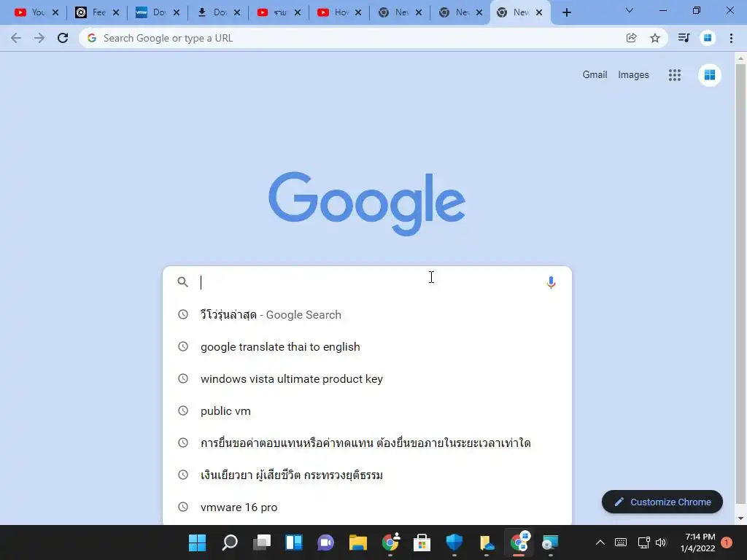Open File Explorer from the taskbar
747x560 pixels.
pos(357,542)
